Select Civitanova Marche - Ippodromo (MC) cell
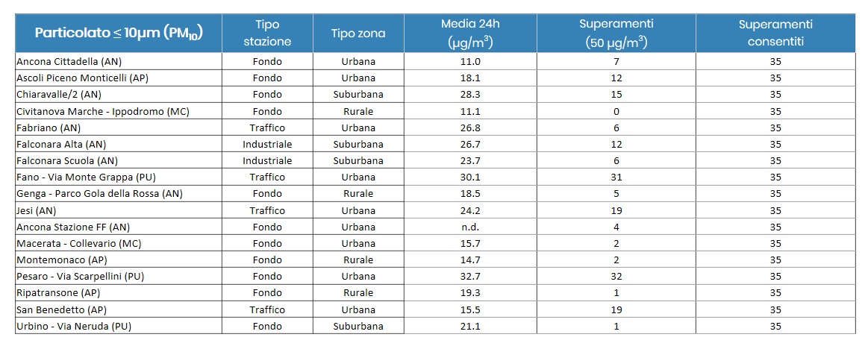868x349 pixels. click(x=103, y=111)
